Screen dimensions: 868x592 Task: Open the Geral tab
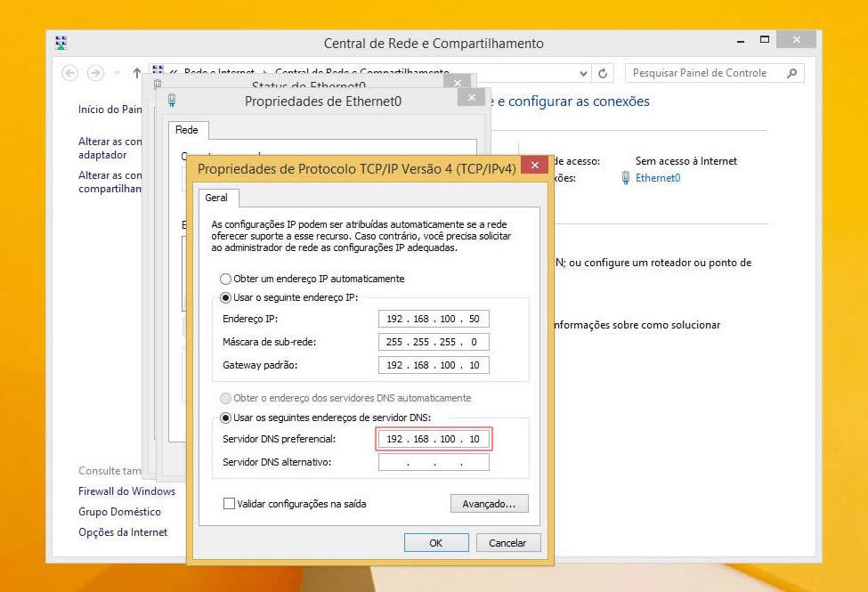tap(216, 198)
